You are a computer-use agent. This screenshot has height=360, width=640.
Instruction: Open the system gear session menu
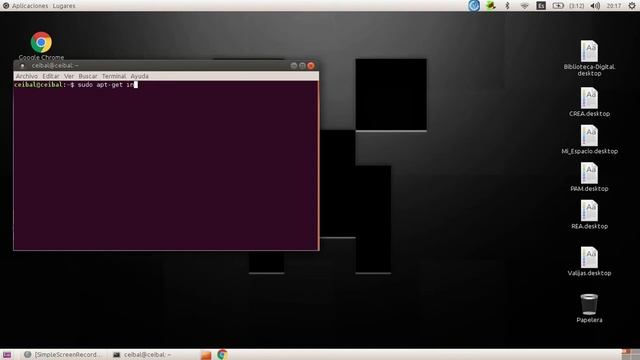pyautogui.click(x=632, y=6)
